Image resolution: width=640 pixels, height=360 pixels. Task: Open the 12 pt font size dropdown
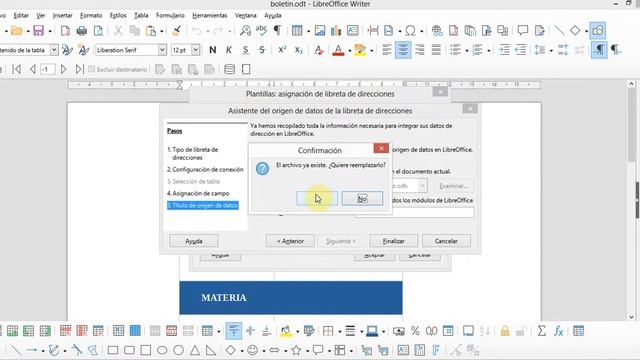[196, 50]
